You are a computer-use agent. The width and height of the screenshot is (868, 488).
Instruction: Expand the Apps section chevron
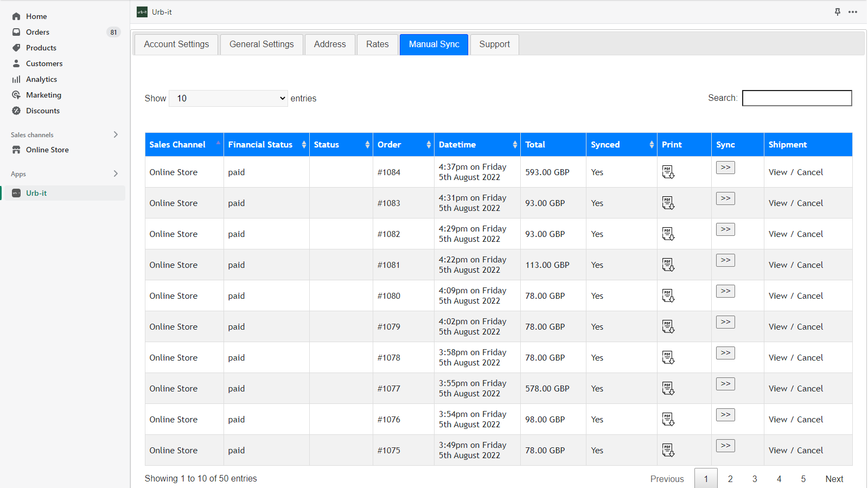tap(116, 174)
